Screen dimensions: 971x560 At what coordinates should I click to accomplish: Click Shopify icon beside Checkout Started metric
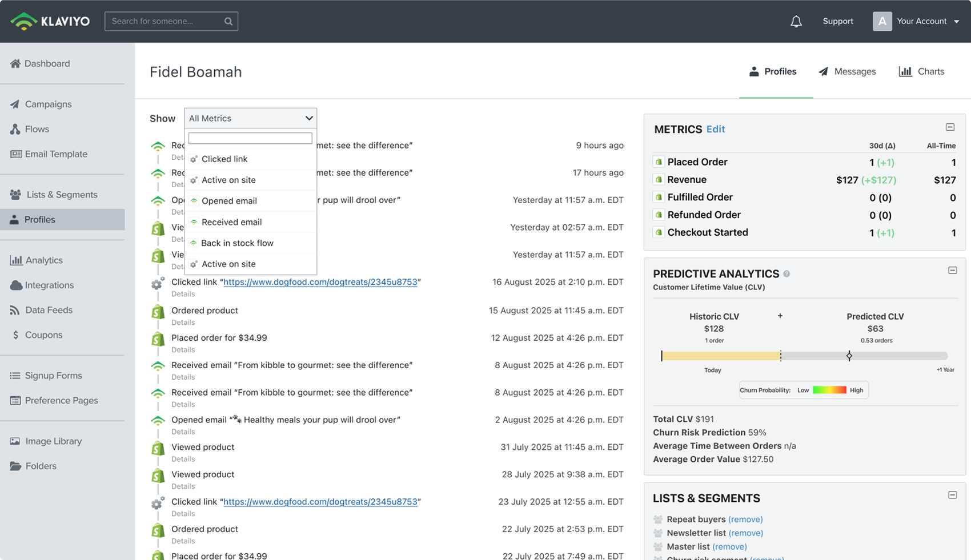659,232
